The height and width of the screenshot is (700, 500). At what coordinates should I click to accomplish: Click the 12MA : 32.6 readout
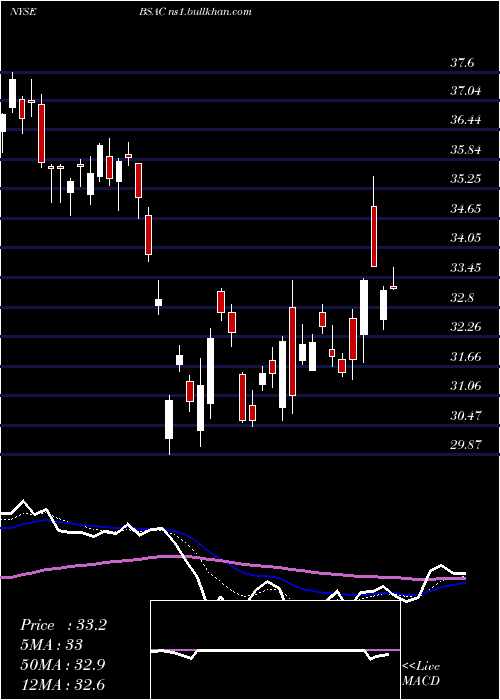tap(62, 684)
